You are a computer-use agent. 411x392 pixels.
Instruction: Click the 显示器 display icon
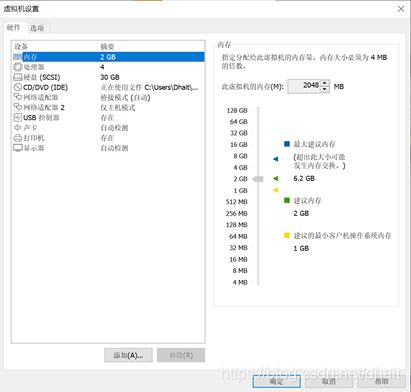click(18, 148)
